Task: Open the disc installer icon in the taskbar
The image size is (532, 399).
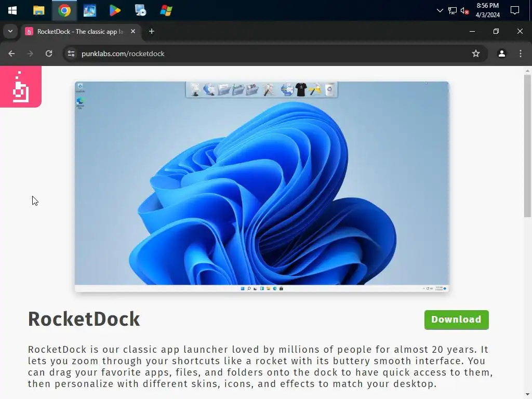Action: click(140, 10)
